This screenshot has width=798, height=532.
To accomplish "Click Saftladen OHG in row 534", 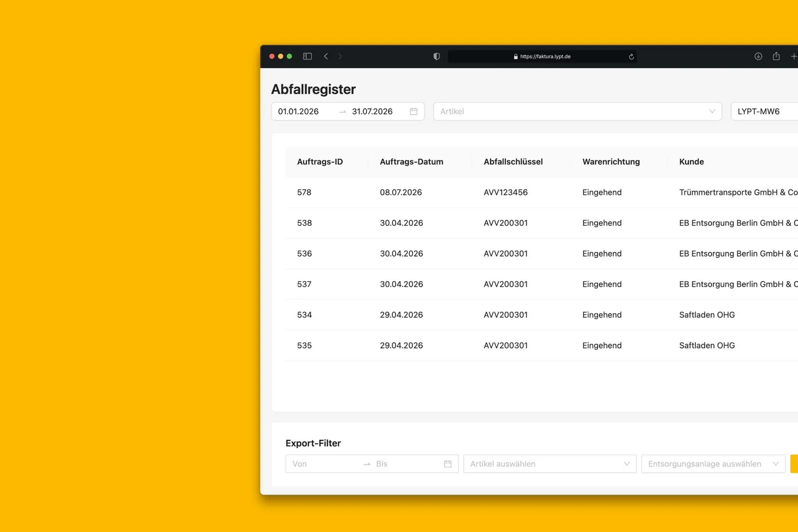I will (x=707, y=315).
